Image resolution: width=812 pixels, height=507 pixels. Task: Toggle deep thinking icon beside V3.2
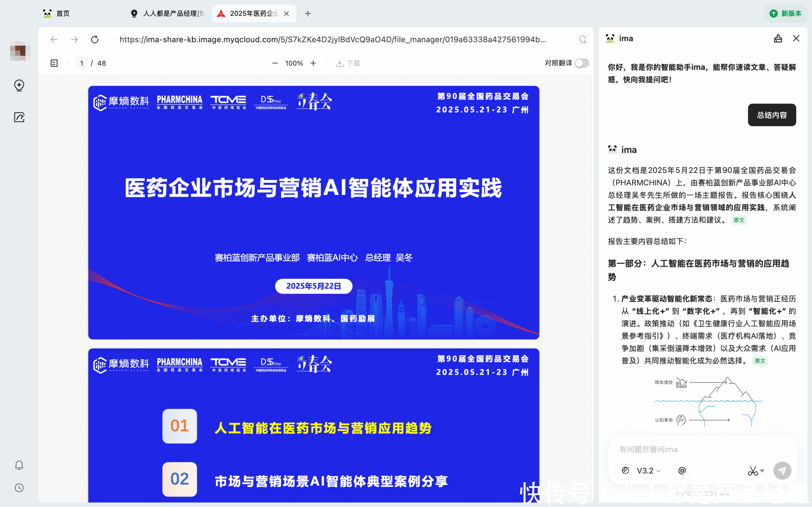coord(625,471)
